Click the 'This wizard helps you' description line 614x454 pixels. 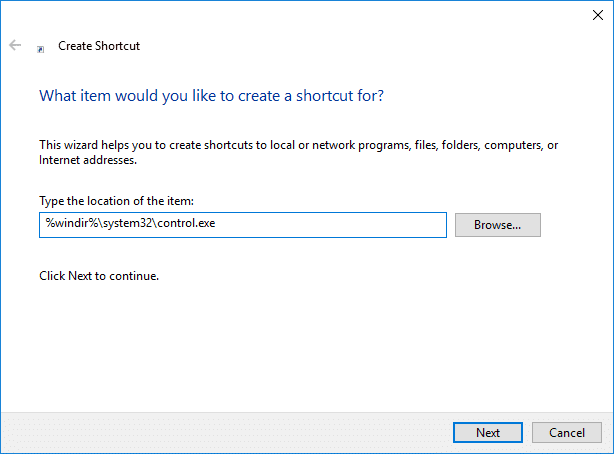tap(298, 145)
